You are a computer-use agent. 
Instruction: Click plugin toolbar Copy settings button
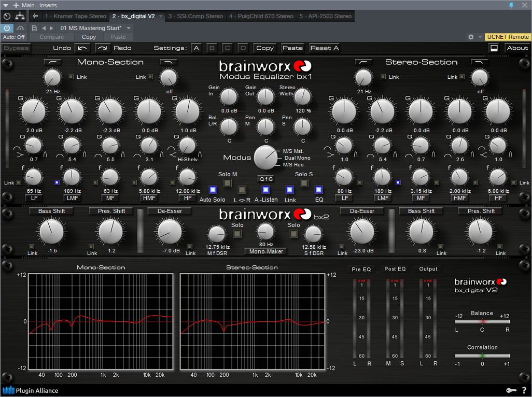pyautogui.click(x=264, y=48)
